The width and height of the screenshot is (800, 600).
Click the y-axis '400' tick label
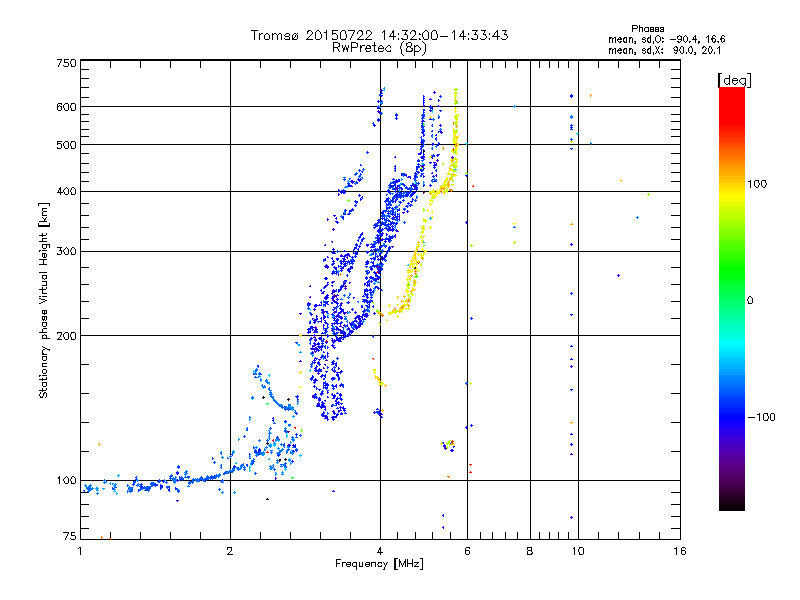[66, 191]
